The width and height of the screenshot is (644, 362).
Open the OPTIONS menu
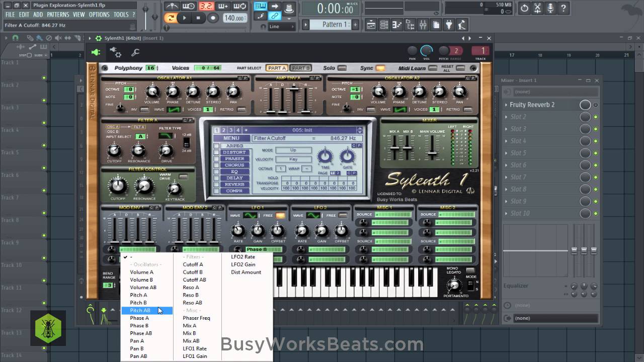tap(99, 15)
